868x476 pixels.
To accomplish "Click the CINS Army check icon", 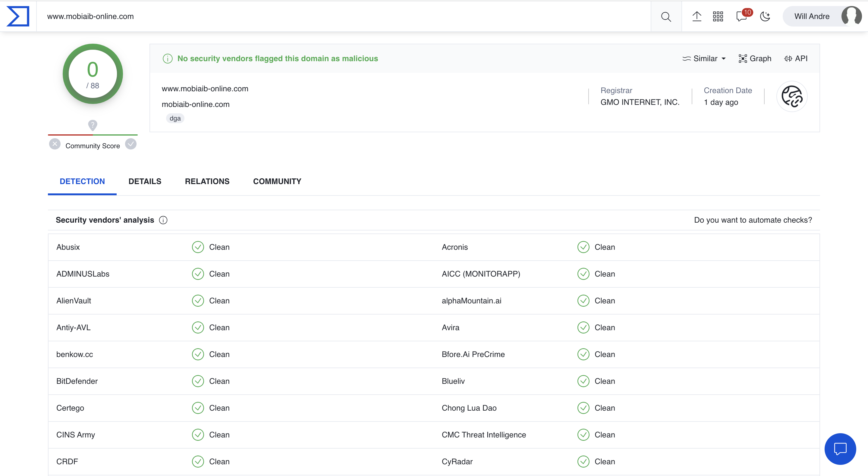I will [x=198, y=435].
